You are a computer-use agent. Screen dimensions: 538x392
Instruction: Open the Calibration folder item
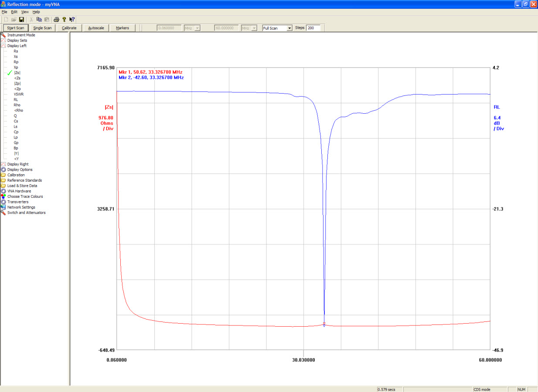pos(16,175)
